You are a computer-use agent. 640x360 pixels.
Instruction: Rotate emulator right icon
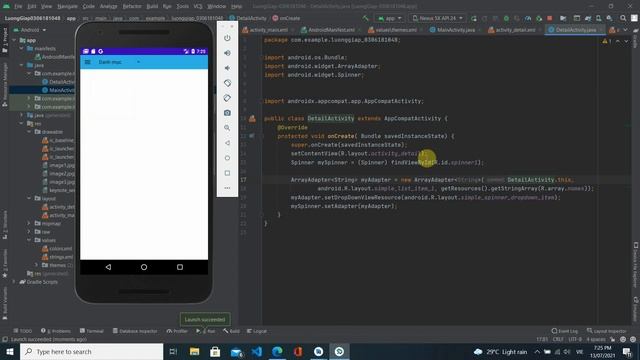click(x=227, y=98)
